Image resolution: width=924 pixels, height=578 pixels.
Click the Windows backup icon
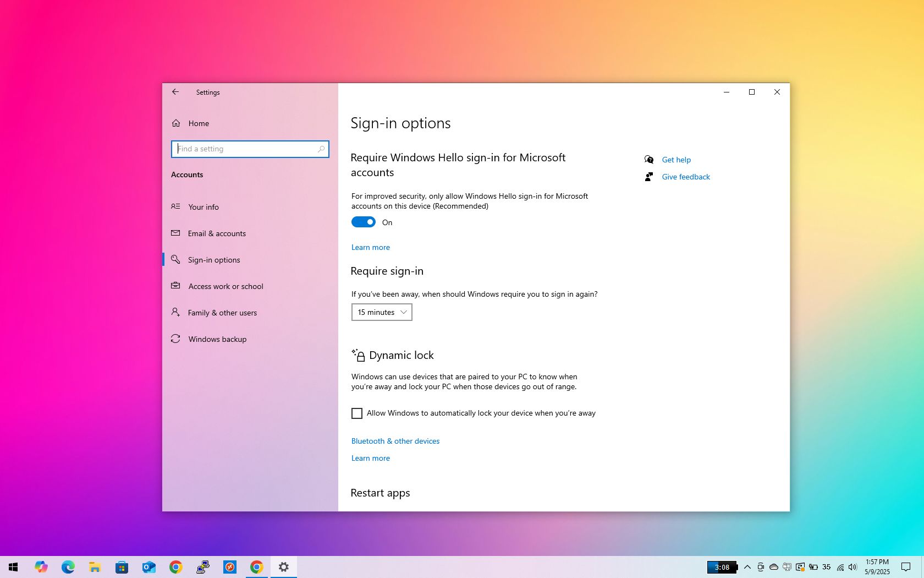pos(175,339)
